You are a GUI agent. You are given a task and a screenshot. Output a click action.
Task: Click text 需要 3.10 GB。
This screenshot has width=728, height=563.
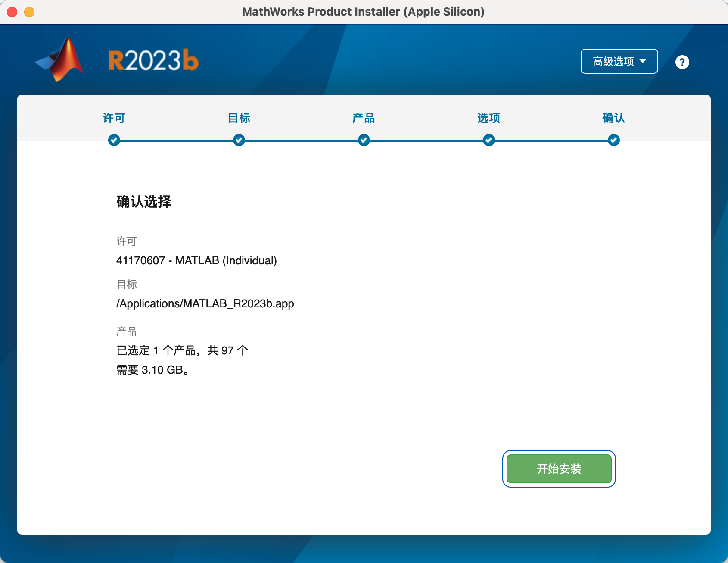[153, 370]
